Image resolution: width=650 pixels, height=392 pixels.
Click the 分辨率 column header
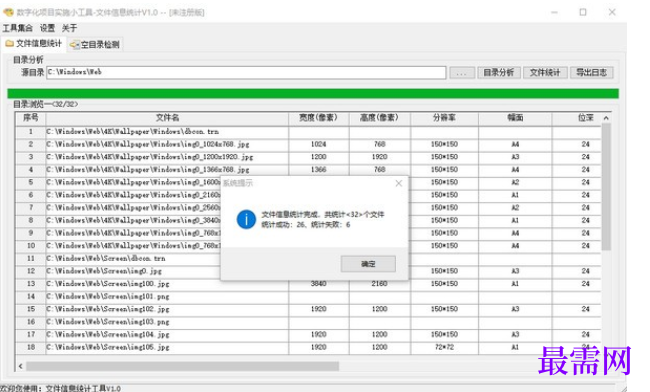coord(444,118)
